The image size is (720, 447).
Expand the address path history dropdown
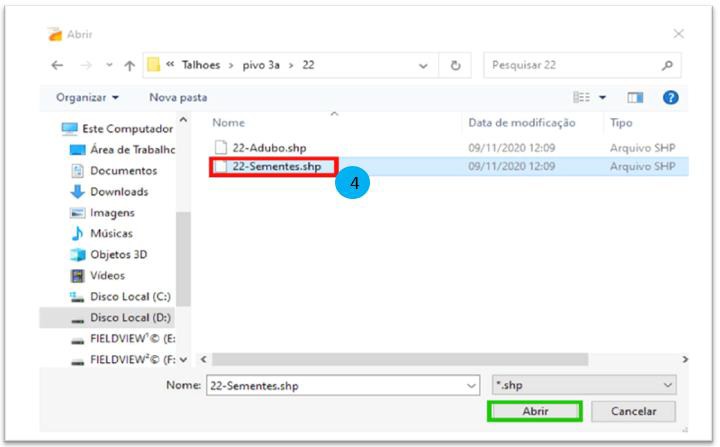coord(425,65)
